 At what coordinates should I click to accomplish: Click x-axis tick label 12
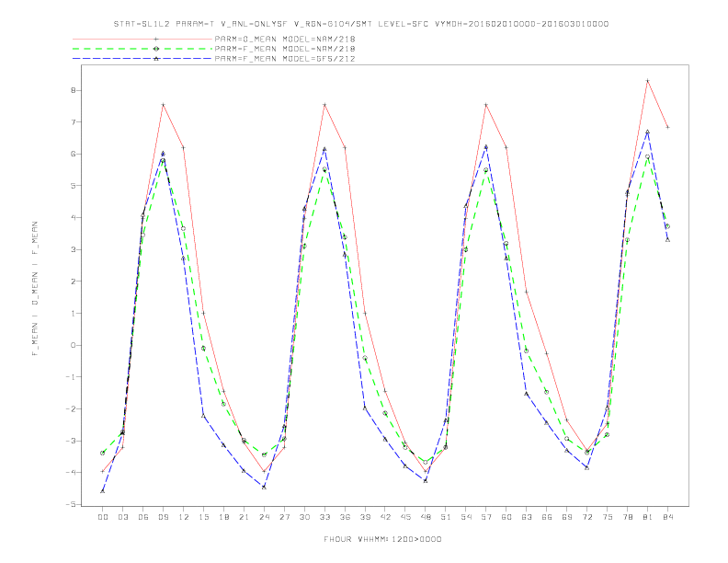(x=184, y=517)
